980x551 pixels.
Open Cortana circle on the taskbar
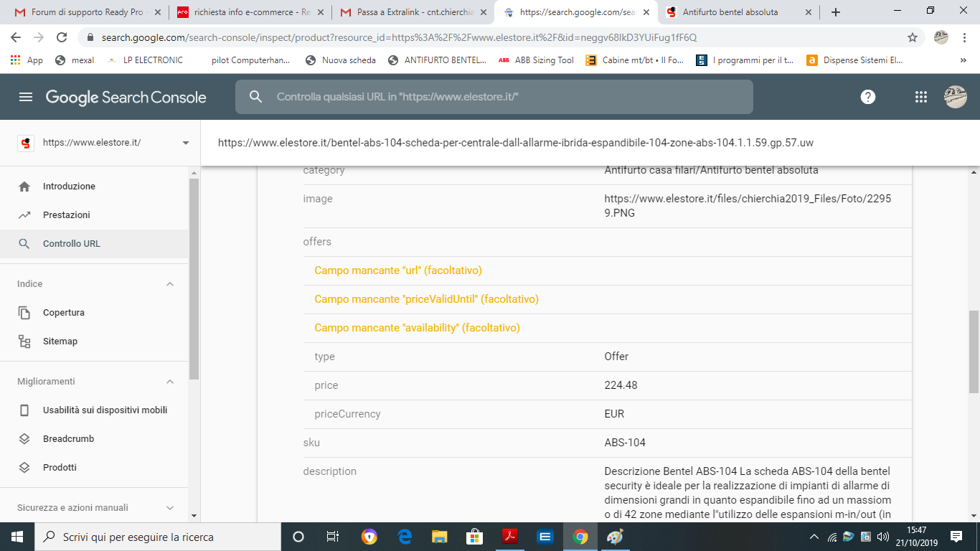[298, 537]
